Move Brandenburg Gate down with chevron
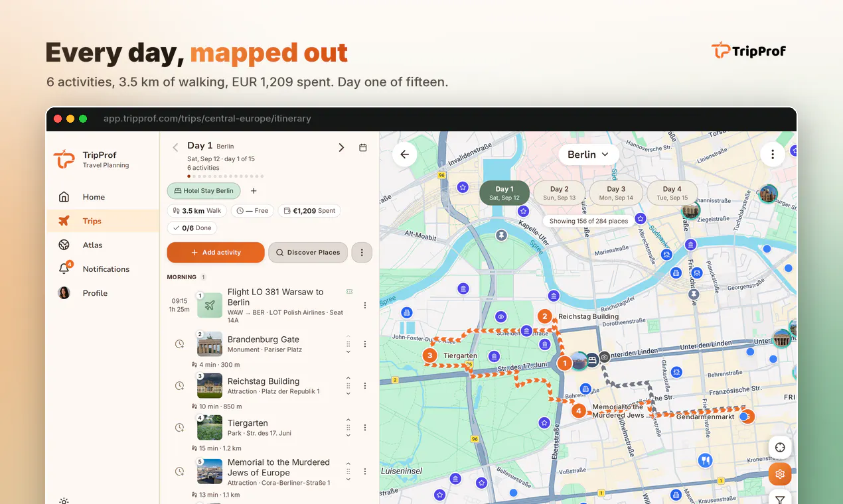This screenshot has height=504, width=843. (x=348, y=351)
